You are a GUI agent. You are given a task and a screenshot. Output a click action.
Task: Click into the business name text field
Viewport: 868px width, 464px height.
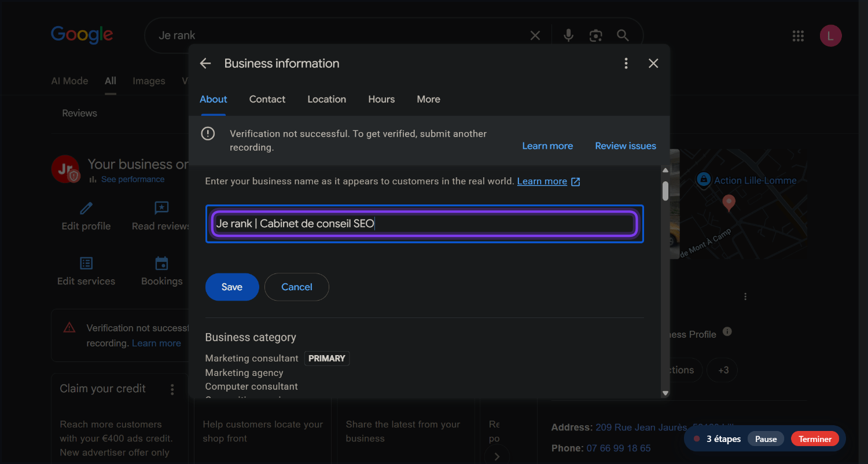(424, 224)
